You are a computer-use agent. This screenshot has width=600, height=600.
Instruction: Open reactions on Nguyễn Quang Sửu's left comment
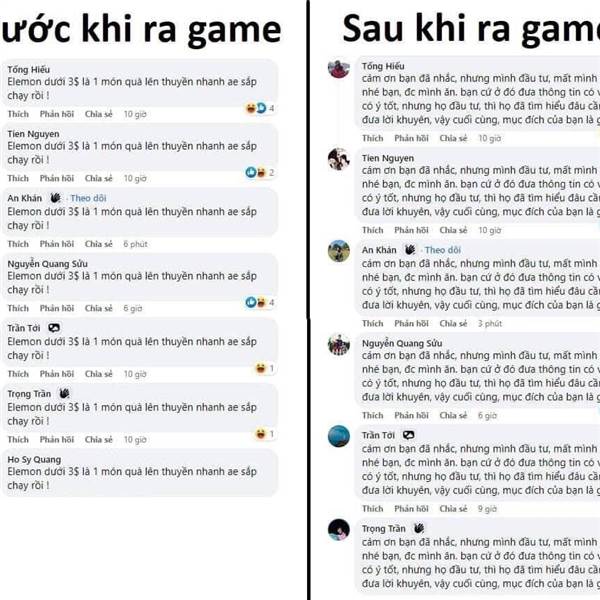pos(260,303)
